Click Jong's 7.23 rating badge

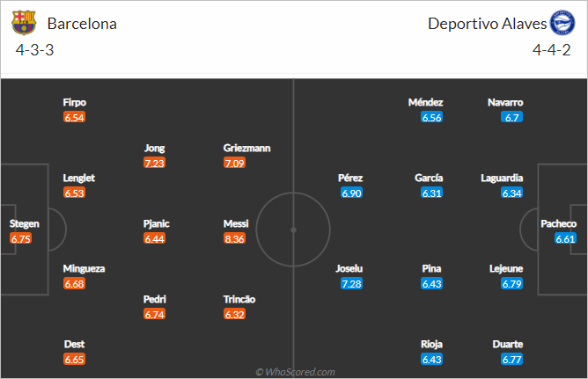pyautogui.click(x=155, y=163)
